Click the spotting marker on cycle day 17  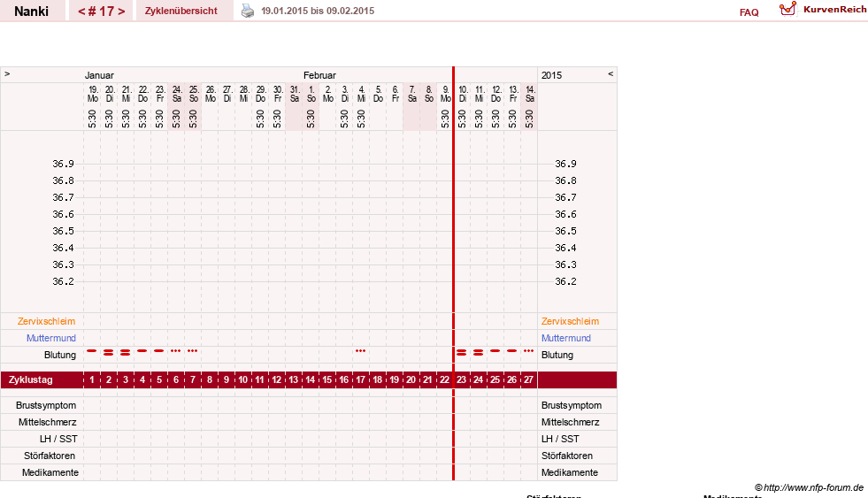coord(360,351)
